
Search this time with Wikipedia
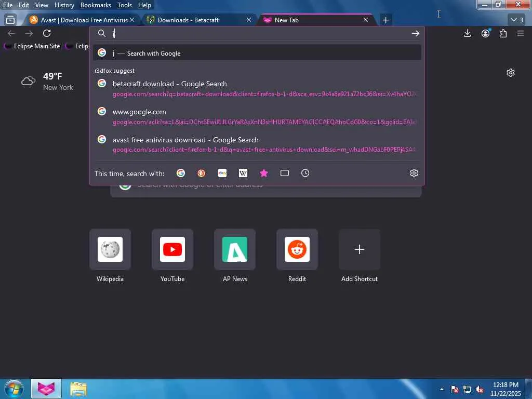(x=243, y=174)
